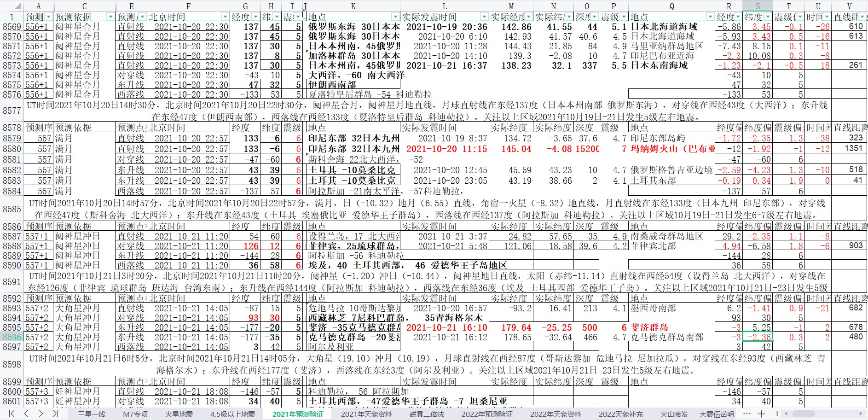Click cell showing 日本北海道海域 in row 8569
868x420 pixels.
[x=671, y=27]
